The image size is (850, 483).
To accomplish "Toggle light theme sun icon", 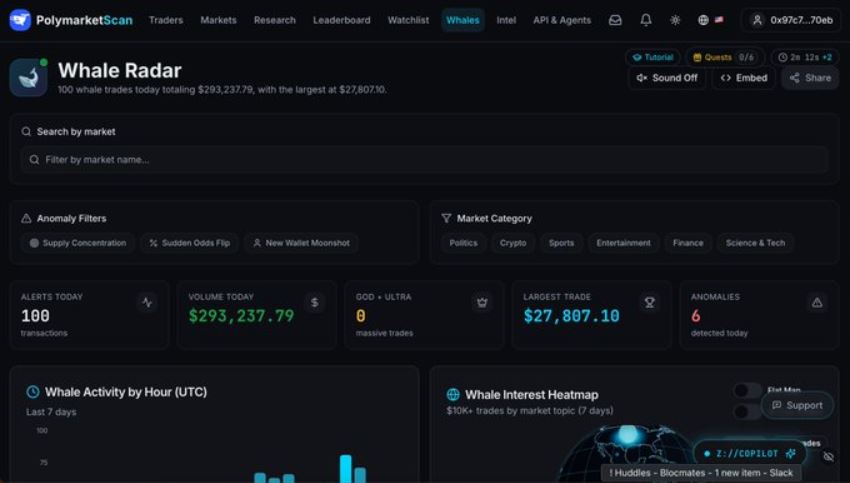I will [x=675, y=20].
